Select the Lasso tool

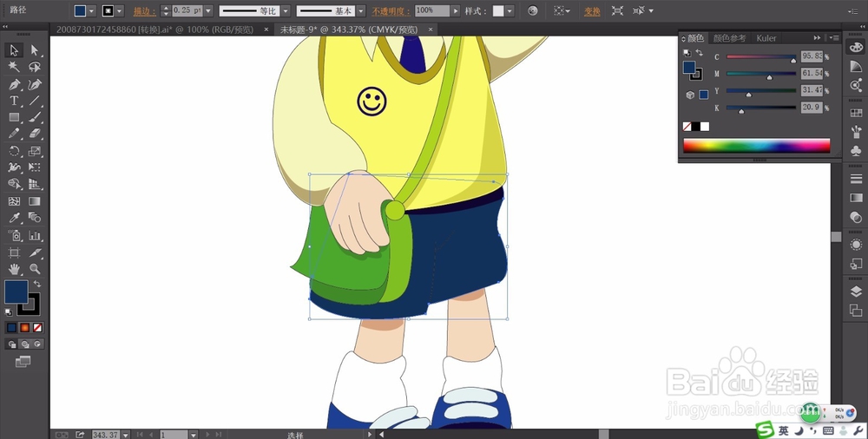tap(35, 67)
